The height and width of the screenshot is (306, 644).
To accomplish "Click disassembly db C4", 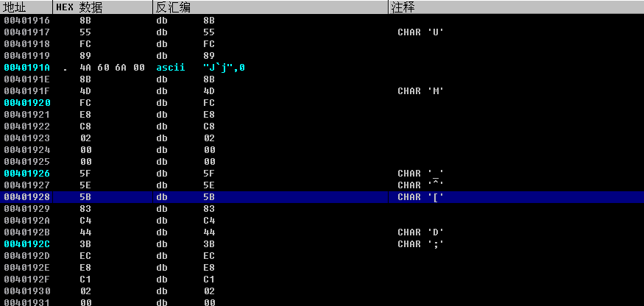I will point(185,221).
